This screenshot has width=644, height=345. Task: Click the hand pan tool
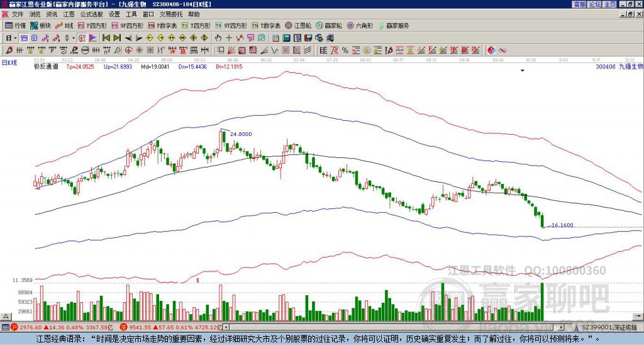(x=218, y=38)
